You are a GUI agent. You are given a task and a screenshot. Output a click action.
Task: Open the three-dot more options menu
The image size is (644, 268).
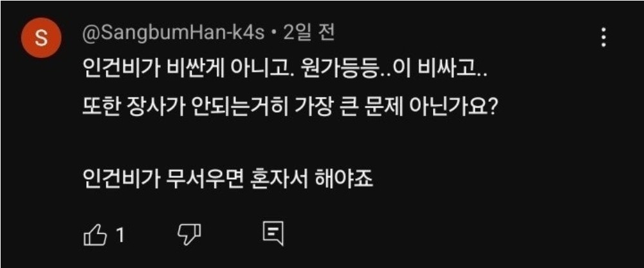click(x=603, y=38)
